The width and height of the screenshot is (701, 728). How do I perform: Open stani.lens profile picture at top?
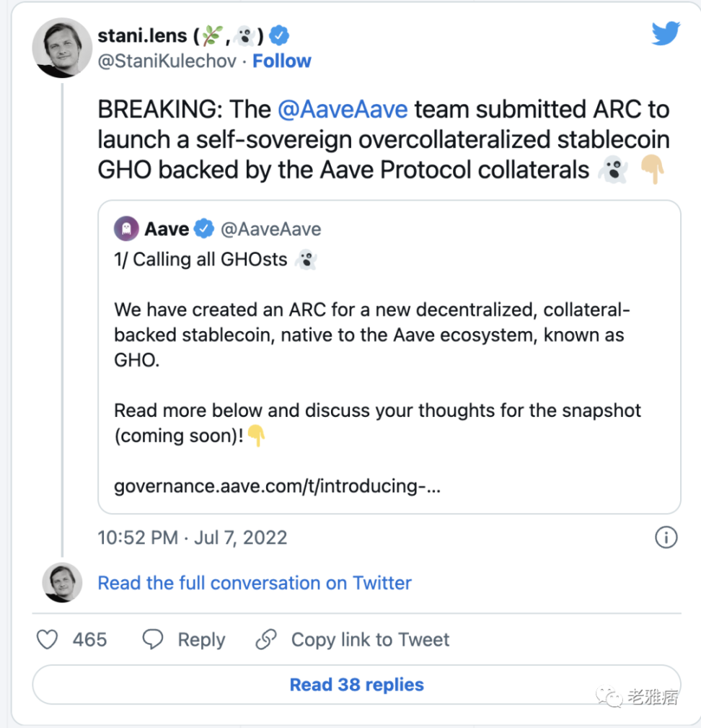coord(61,47)
